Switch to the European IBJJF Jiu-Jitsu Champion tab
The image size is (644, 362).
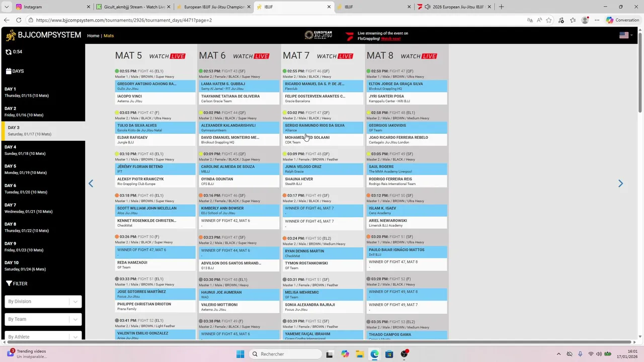tap(214, 7)
